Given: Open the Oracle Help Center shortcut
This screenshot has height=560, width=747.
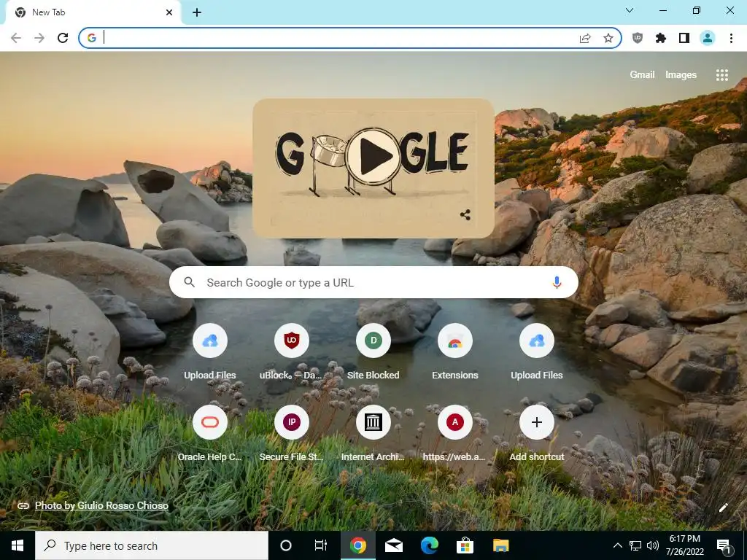Looking at the screenshot, I should click(x=210, y=434).
